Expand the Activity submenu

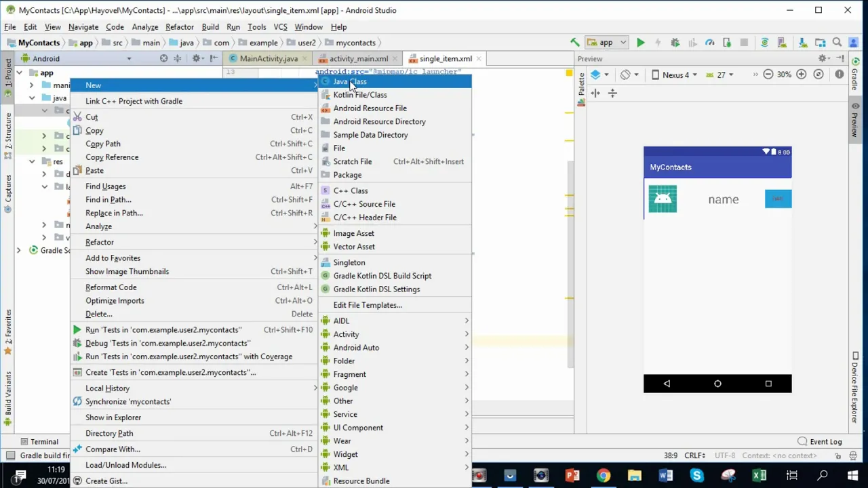[395, 334]
